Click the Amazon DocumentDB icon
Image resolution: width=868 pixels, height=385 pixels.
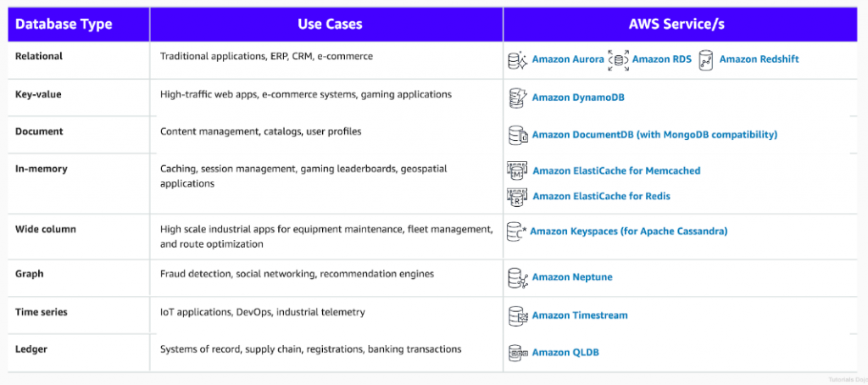[517, 135]
